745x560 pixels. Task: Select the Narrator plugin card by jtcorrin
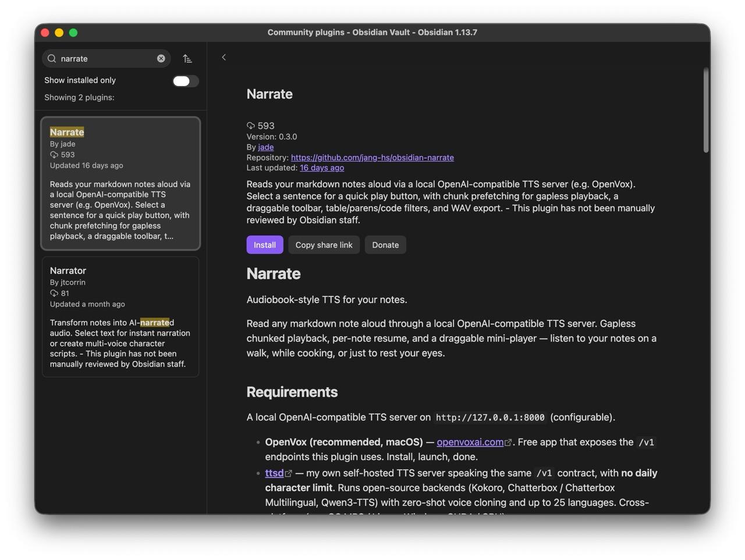(x=120, y=317)
